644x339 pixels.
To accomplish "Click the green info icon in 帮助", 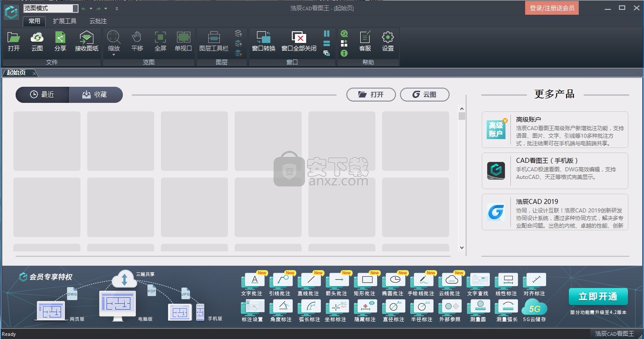I will point(344,53).
